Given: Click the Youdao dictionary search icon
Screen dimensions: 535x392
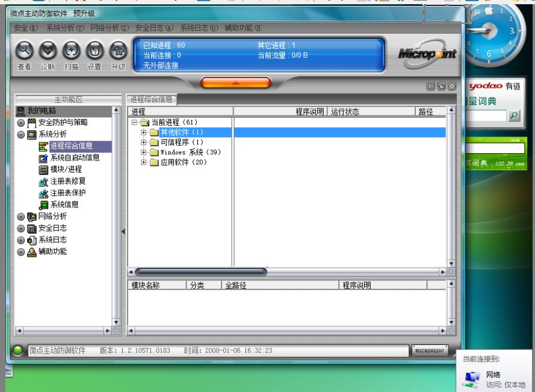Looking at the screenshot, I should [514, 115].
